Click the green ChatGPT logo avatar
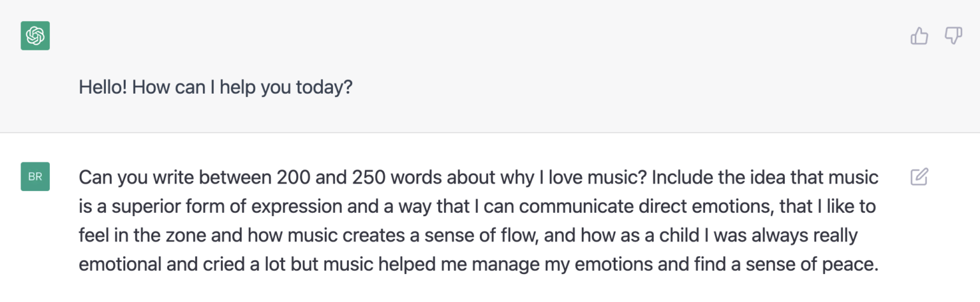The width and height of the screenshot is (980, 302). pyautogui.click(x=35, y=36)
